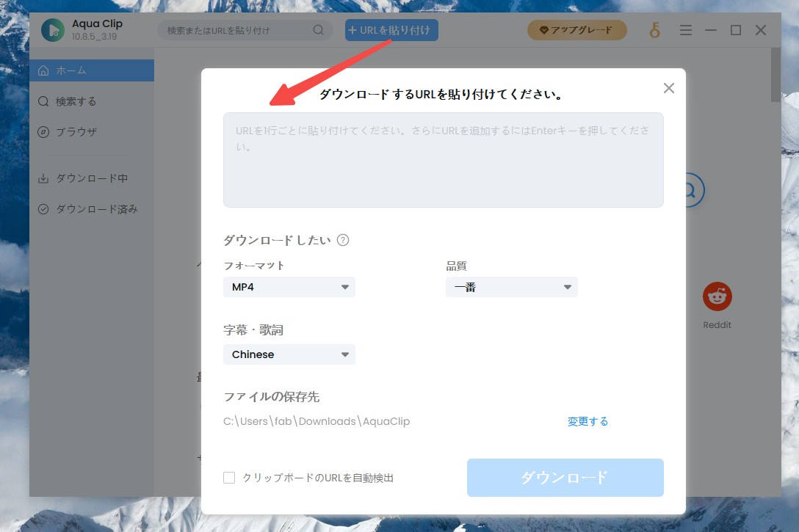Viewport: 799px width, 532px height.
Task: Expand the 品質 dropdown set to 一番
Action: click(511, 286)
